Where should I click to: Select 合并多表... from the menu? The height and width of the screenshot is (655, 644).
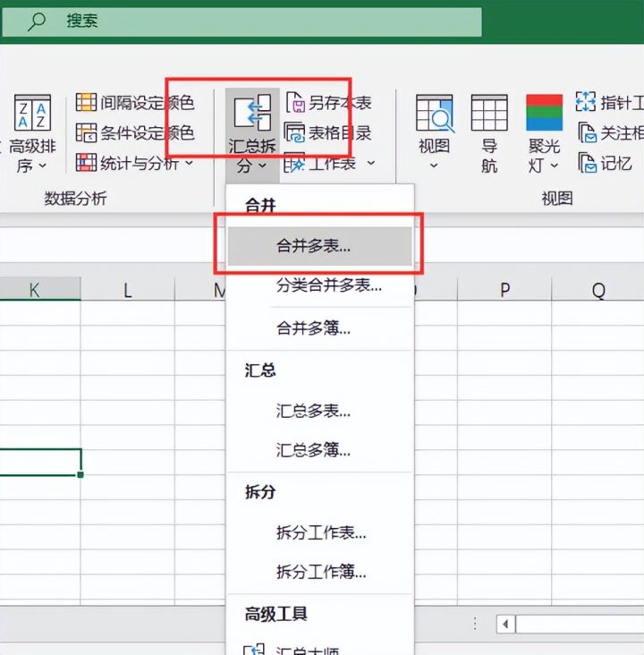tap(320, 246)
